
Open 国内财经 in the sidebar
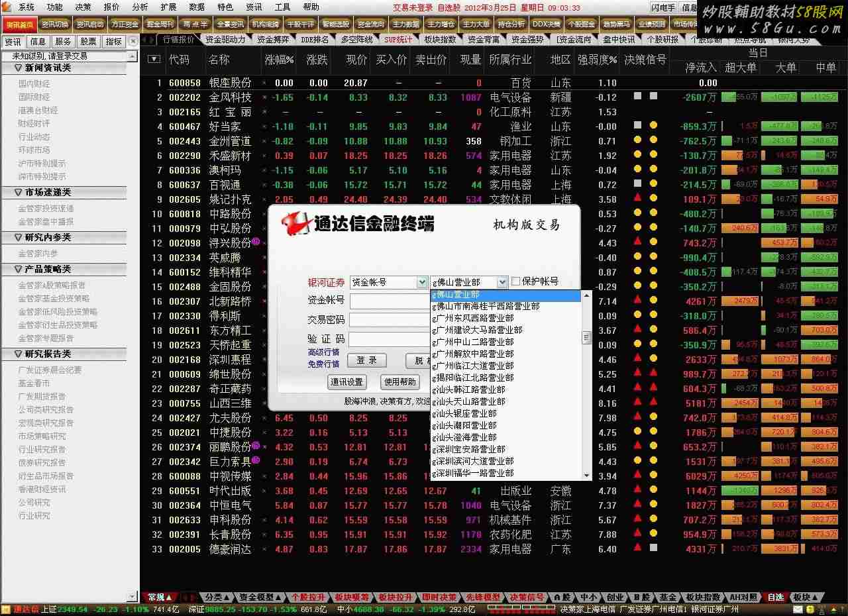tap(34, 84)
